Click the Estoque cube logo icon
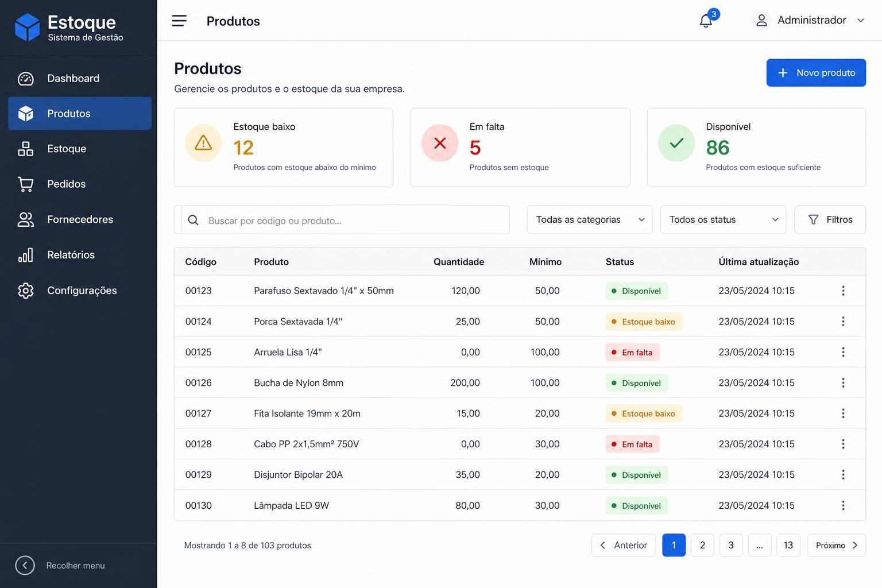The width and height of the screenshot is (882, 588). (x=27, y=28)
